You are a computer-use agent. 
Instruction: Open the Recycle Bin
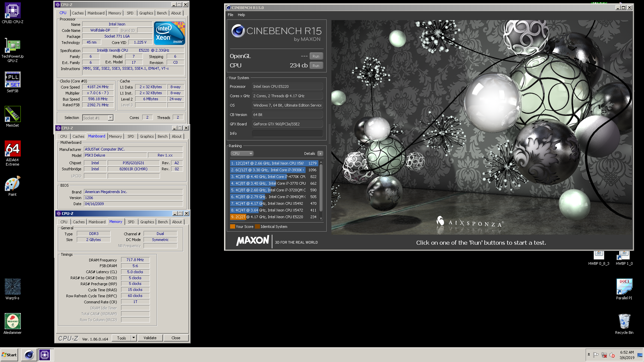624,323
